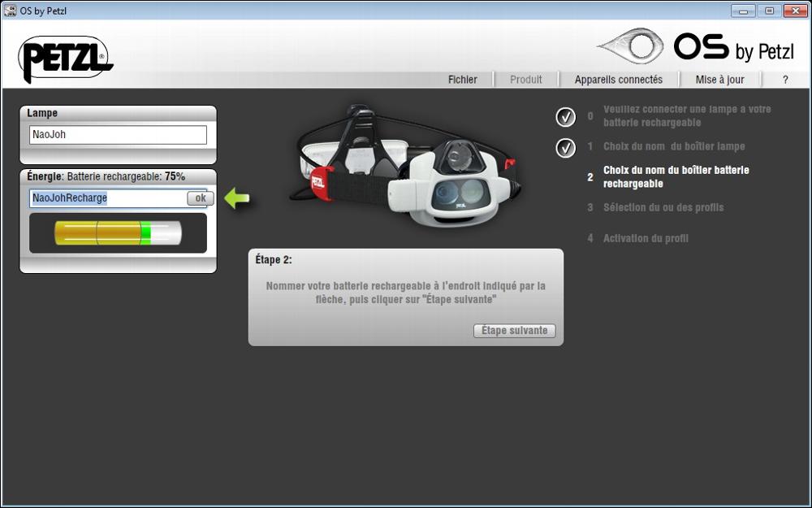Image resolution: width=812 pixels, height=508 pixels.
Task: Select step 'Choix du nom du boîtier batterie rechargeable'
Action: click(676, 176)
